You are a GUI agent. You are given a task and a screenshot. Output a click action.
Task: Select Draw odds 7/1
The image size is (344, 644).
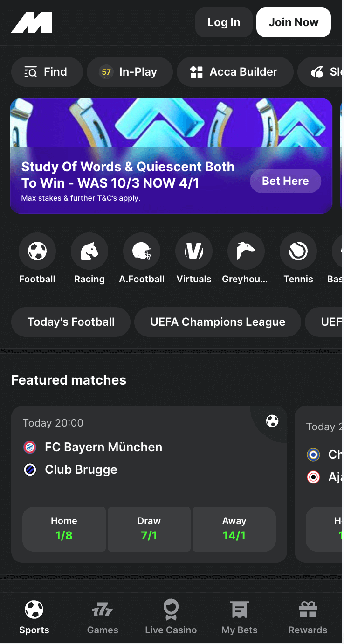coord(149,529)
